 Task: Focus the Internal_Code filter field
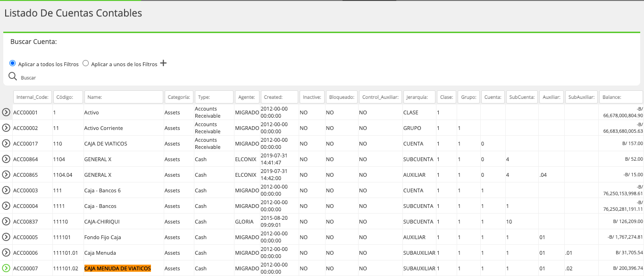coord(33,97)
